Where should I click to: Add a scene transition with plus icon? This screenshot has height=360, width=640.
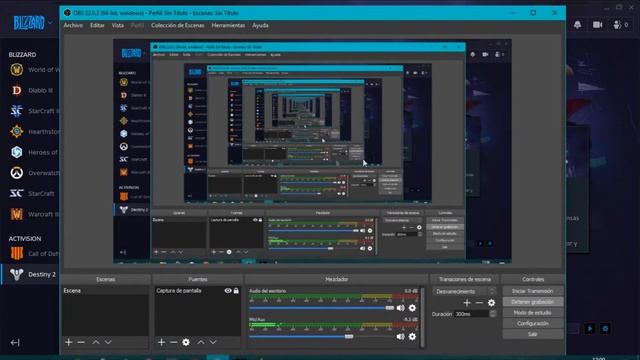coord(467,302)
